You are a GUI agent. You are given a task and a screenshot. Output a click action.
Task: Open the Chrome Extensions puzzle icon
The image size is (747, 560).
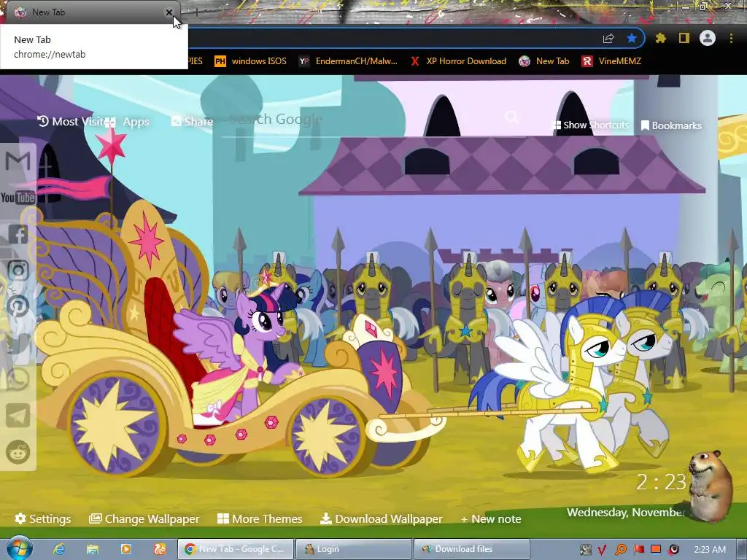(x=661, y=38)
